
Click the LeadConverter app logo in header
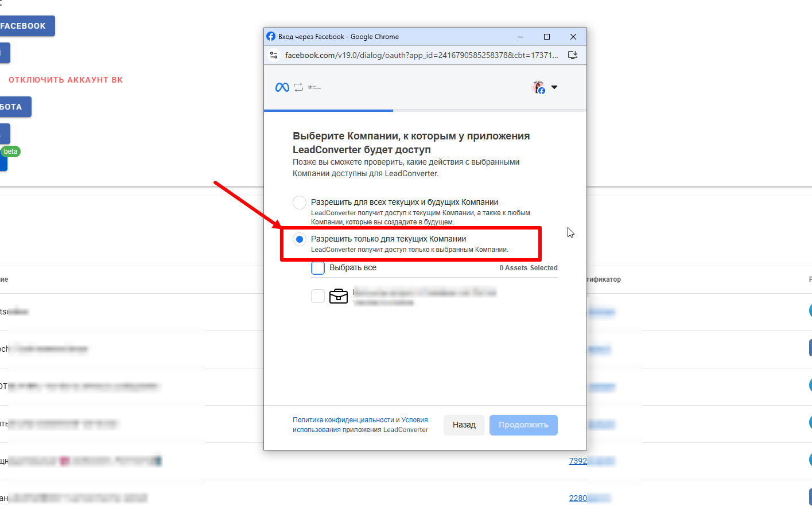click(x=314, y=87)
